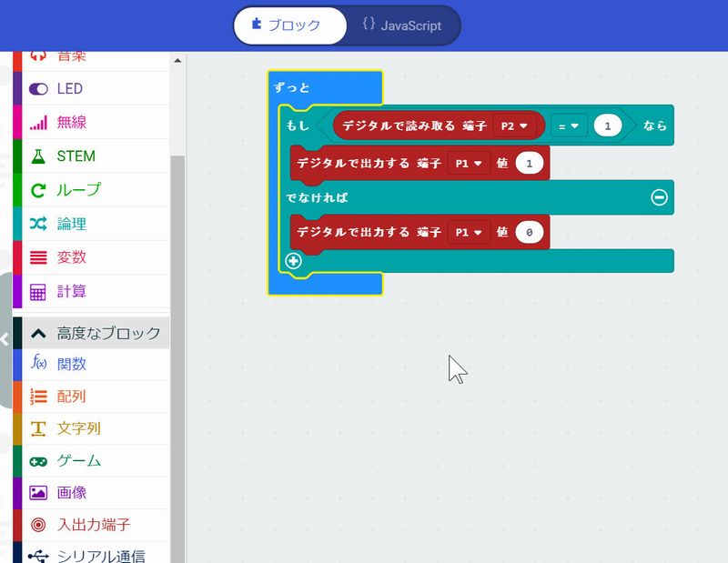Open the ゲーム gamepad icon
The width and height of the screenshot is (728, 563).
(x=38, y=461)
